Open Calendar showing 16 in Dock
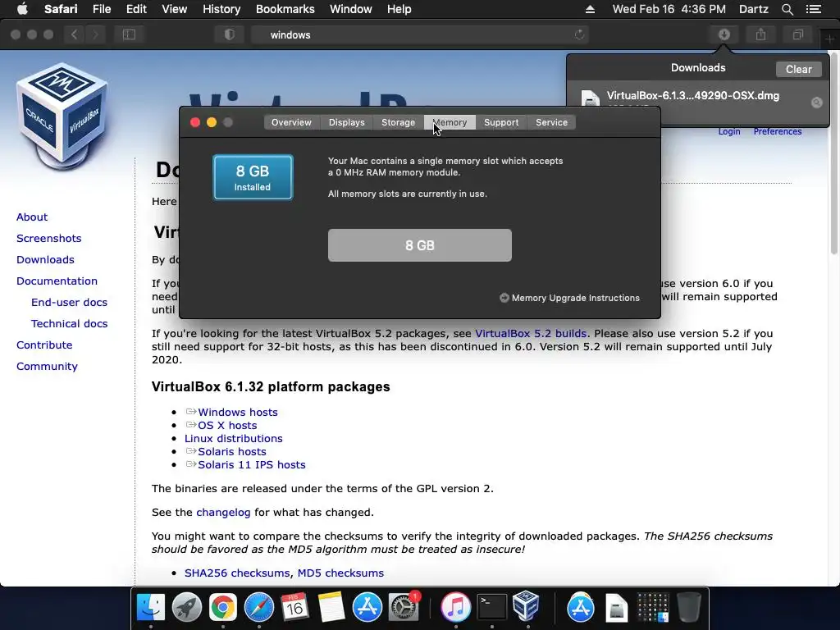840x630 pixels. pyautogui.click(x=294, y=608)
